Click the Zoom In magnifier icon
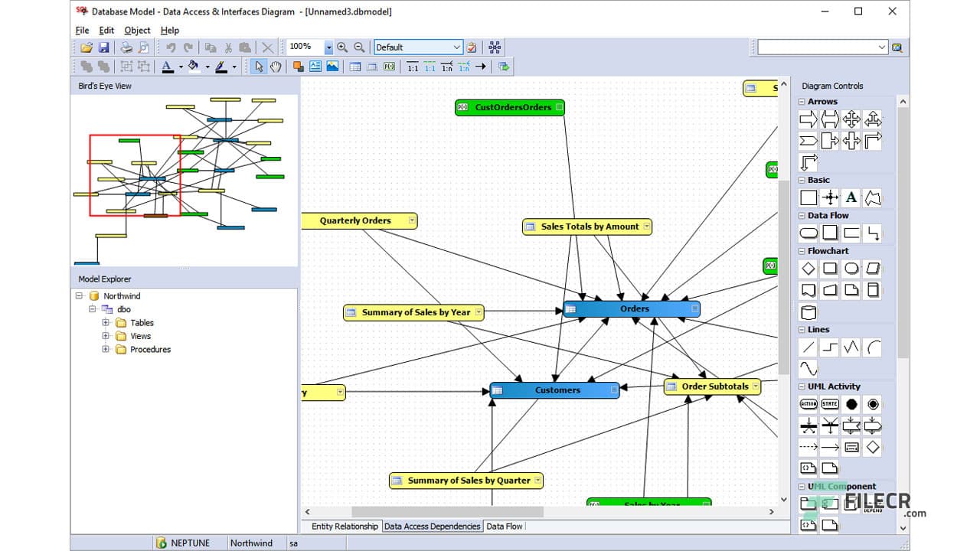The image size is (980, 551). click(x=341, y=47)
